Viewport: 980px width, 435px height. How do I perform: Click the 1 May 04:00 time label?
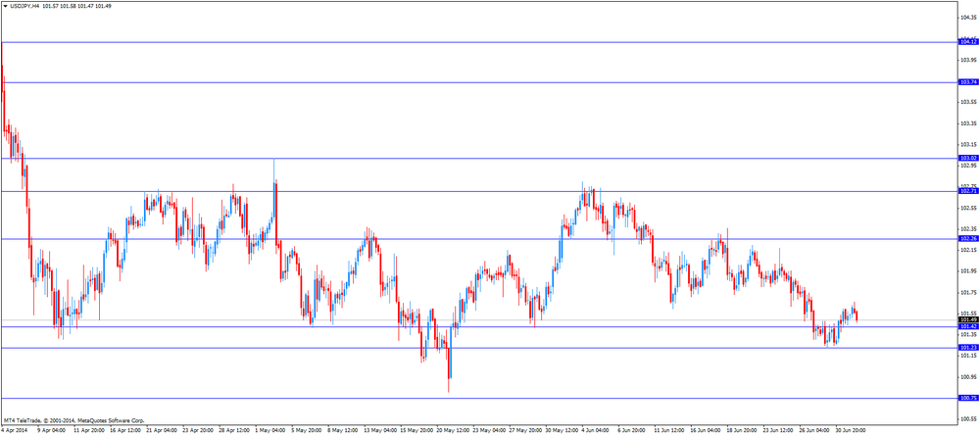tap(272, 430)
